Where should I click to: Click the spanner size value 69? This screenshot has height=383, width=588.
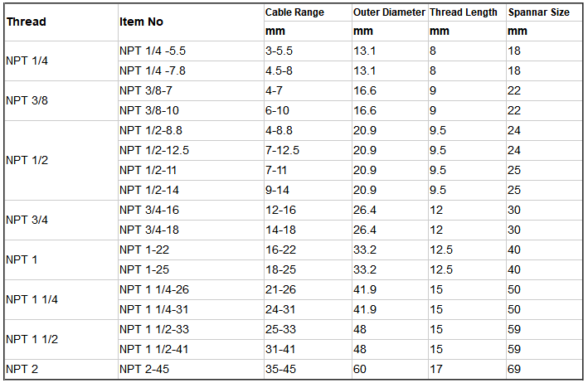coord(515,369)
